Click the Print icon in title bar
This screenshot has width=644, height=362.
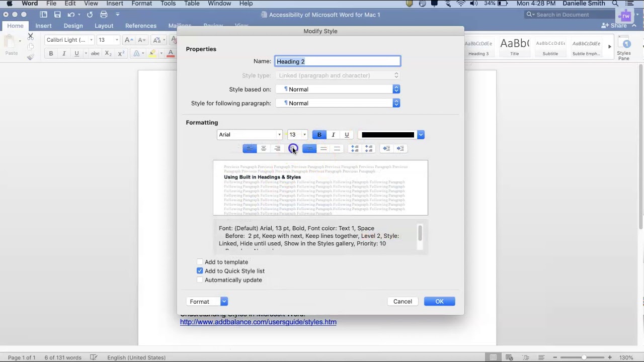104,15
